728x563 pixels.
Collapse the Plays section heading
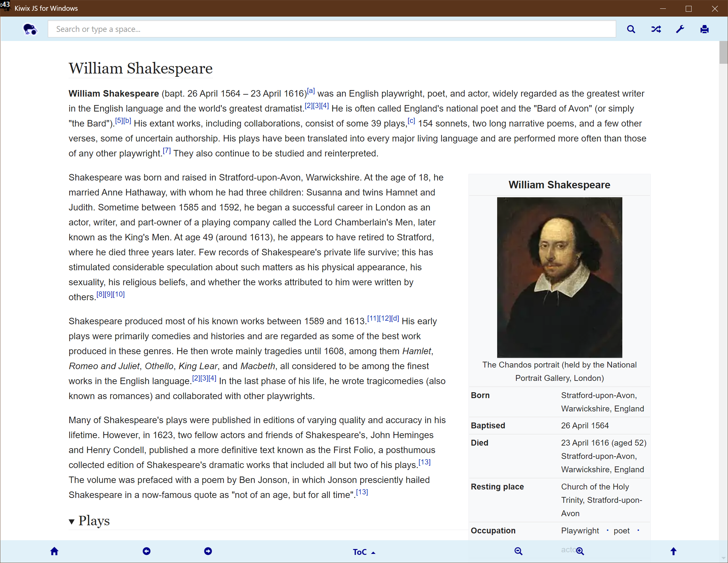(89, 521)
